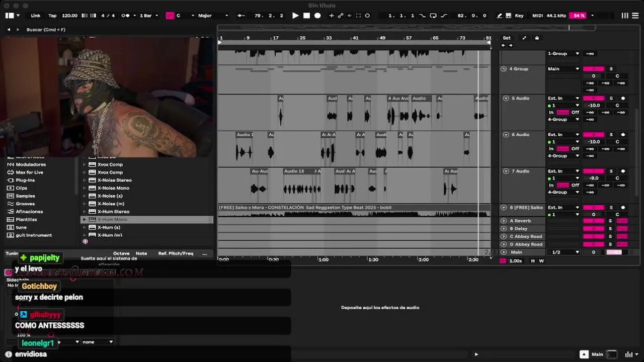
Task: Toggle the automation arm icon
Action: pyautogui.click(x=341, y=16)
